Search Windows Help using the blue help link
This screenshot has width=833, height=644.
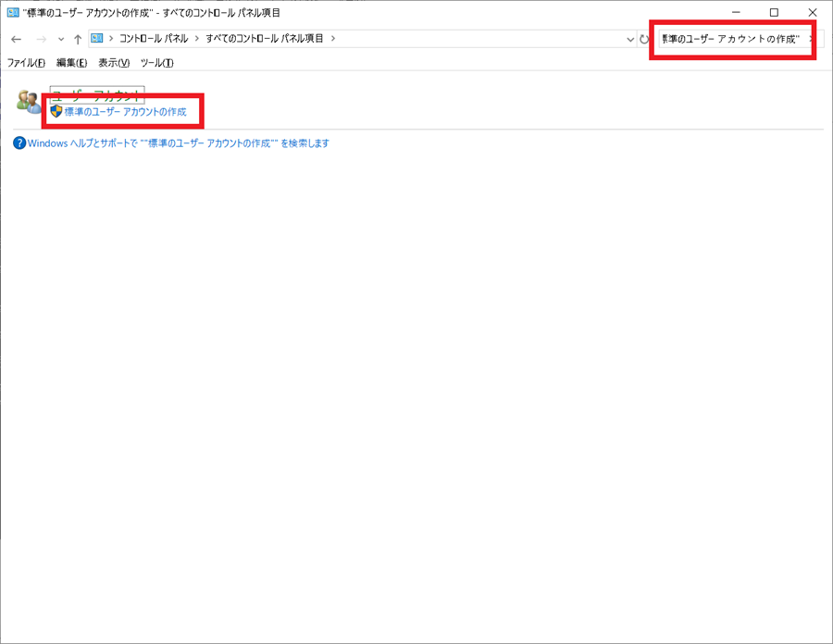[174, 142]
